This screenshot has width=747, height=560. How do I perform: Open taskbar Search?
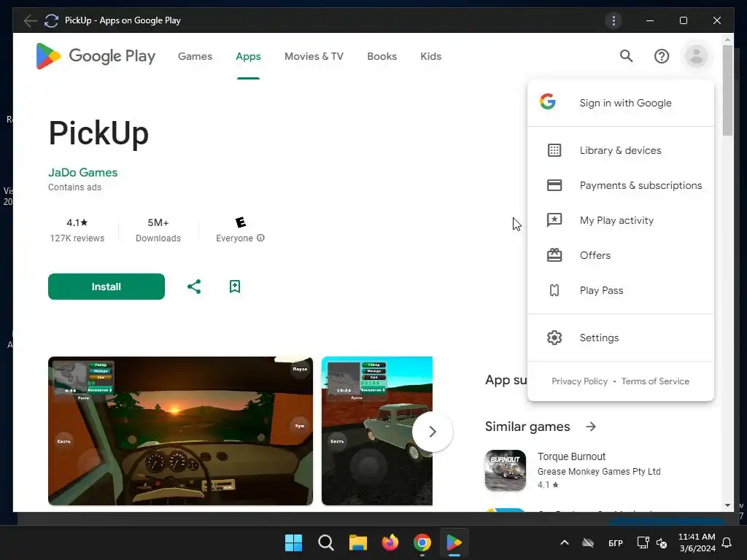[326, 542]
